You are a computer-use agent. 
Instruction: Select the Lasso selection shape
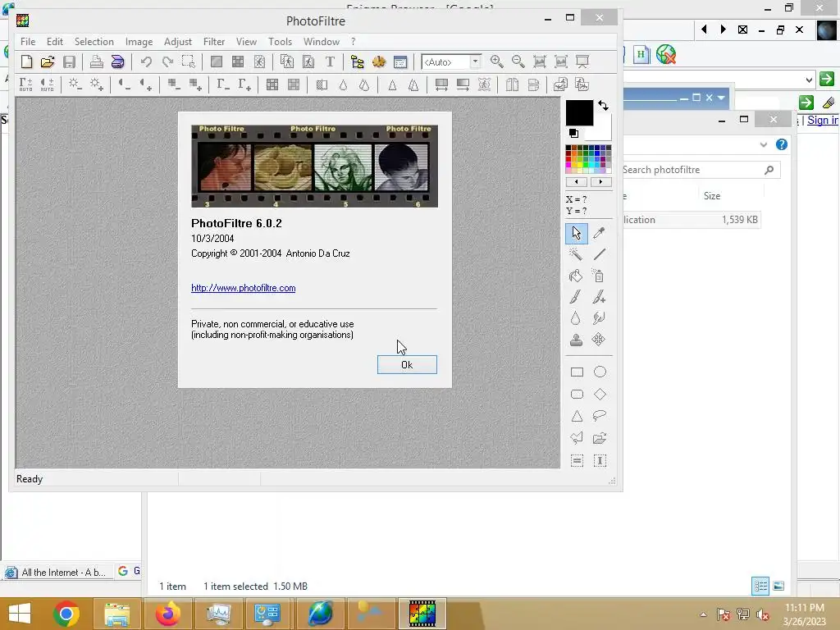click(600, 416)
